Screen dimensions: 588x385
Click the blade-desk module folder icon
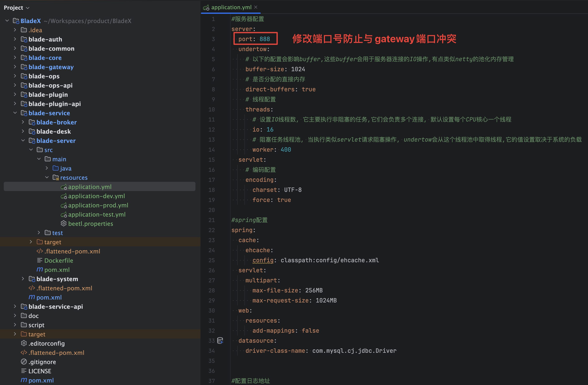tap(32, 131)
